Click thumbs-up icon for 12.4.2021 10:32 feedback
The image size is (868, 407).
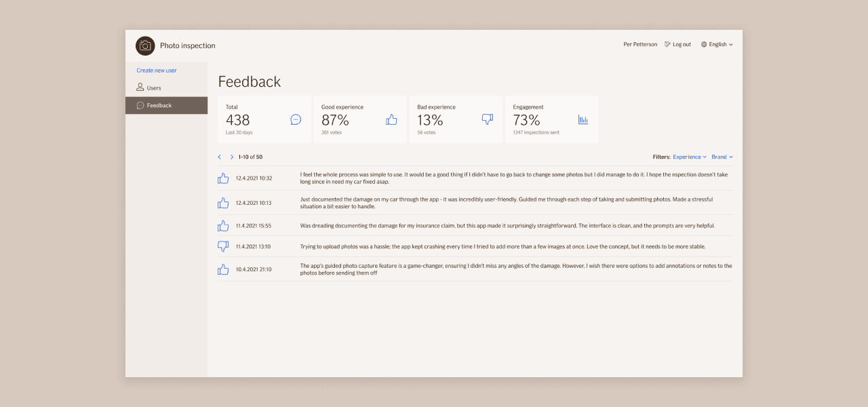223,178
